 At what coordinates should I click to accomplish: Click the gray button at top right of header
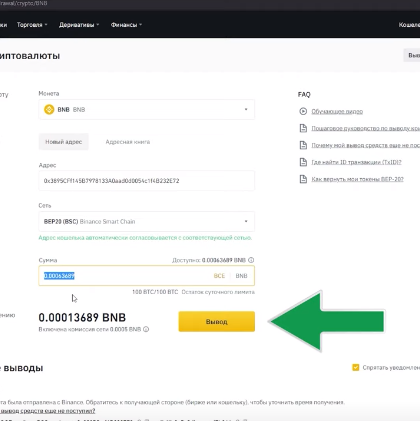click(412, 55)
